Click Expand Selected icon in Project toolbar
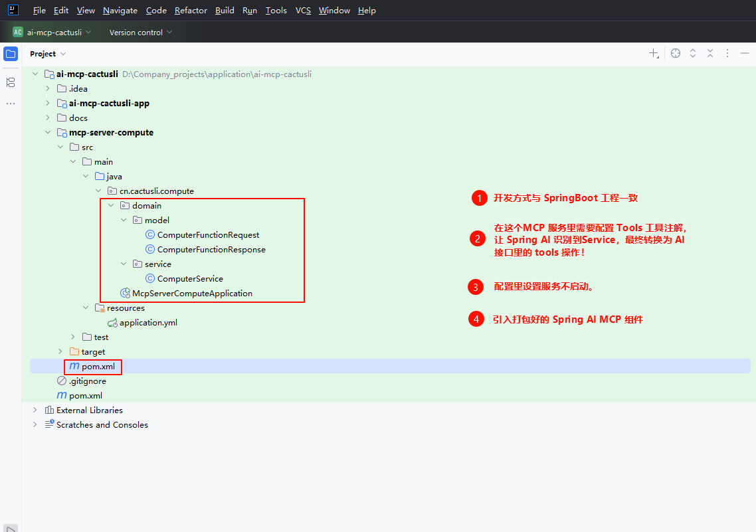756x532 pixels. click(693, 54)
